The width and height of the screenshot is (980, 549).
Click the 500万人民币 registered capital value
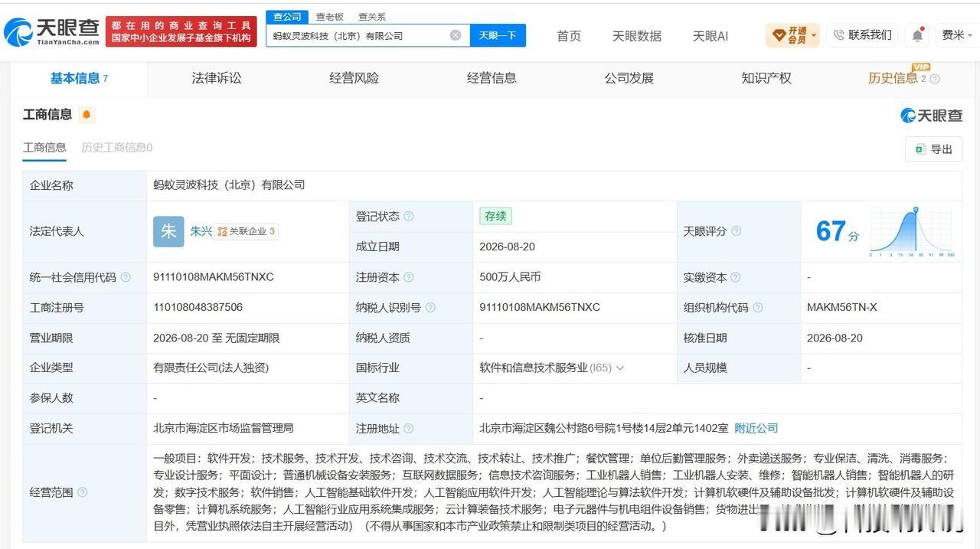click(x=510, y=277)
